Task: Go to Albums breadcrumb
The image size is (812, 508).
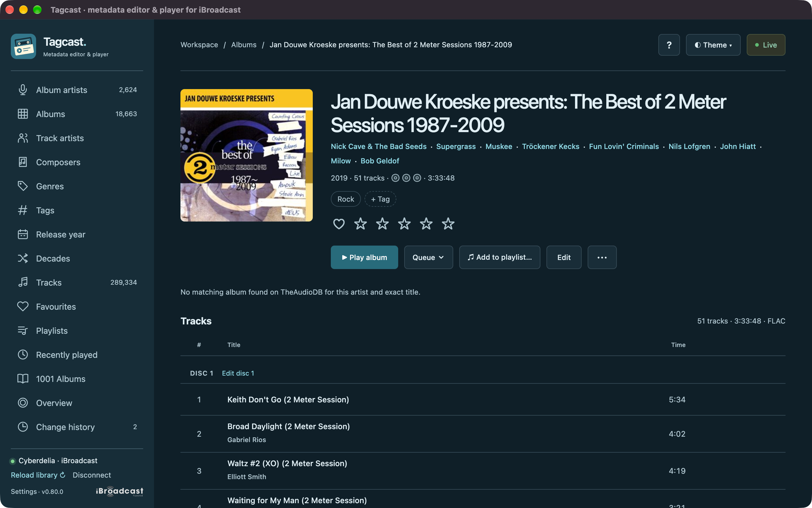Action: click(x=244, y=45)
